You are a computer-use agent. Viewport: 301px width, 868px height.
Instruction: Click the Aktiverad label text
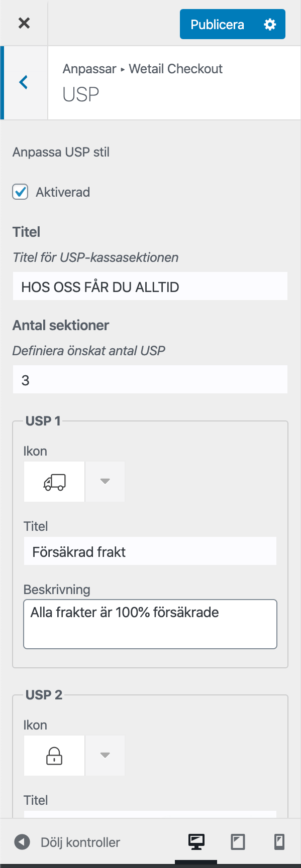point(63,192)
